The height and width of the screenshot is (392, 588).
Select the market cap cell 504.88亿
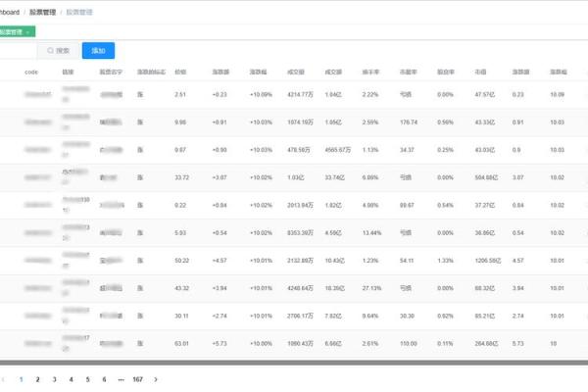(x=486, y=177)
